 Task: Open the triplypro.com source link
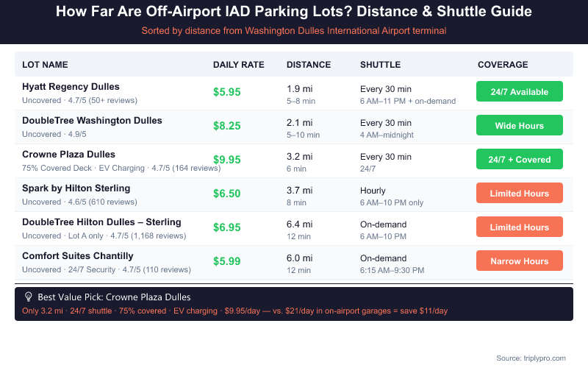(x=531, y=358)
